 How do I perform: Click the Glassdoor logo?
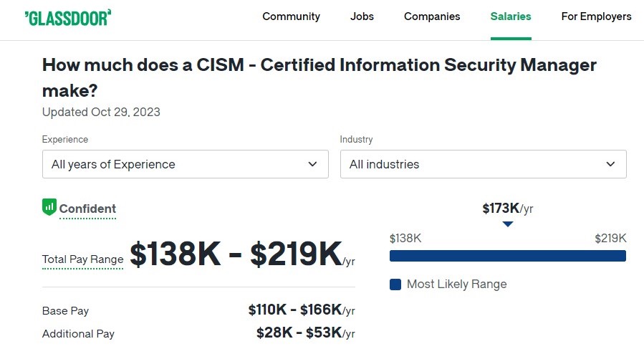[68, 18]
